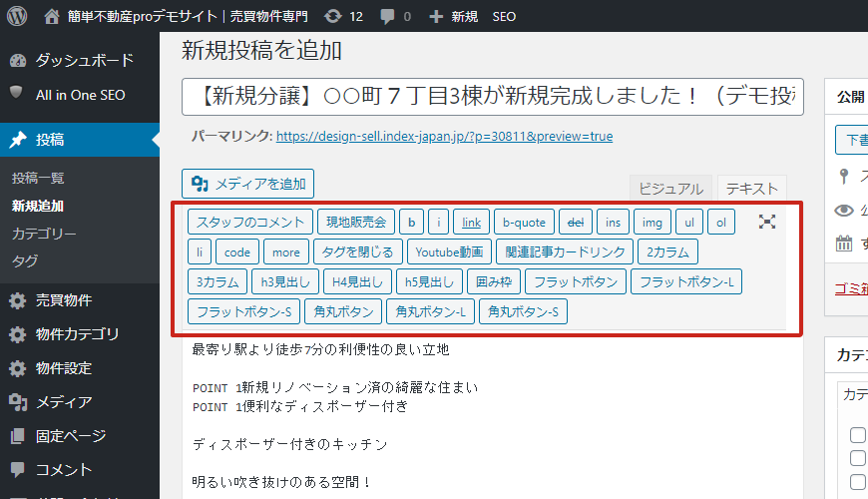Insert スタッフのコメント quicktag
This screenshot has height=499, width=868.
(x=249, y=223)
